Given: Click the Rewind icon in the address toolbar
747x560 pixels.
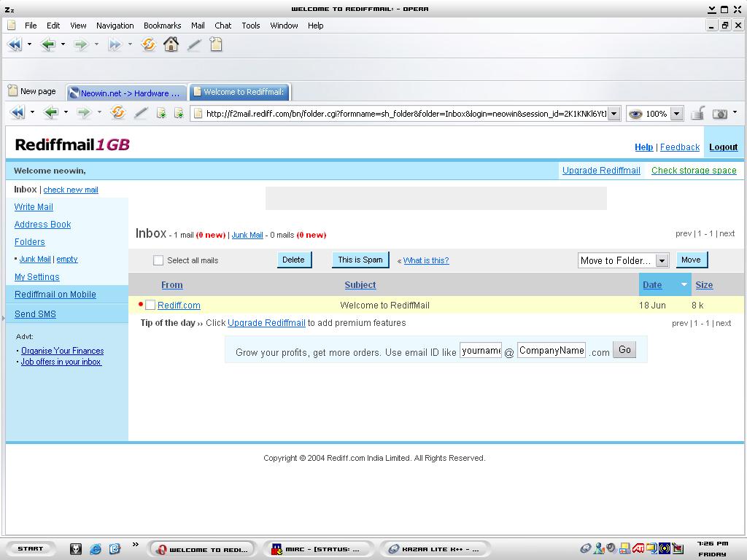Looking at the screenshot, I should coord(18,113).
